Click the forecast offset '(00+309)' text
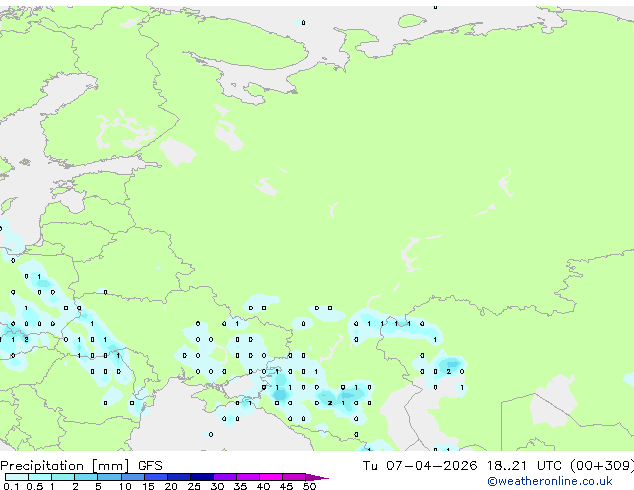Viewport: 634px width, 490px height. coord(602,466)
